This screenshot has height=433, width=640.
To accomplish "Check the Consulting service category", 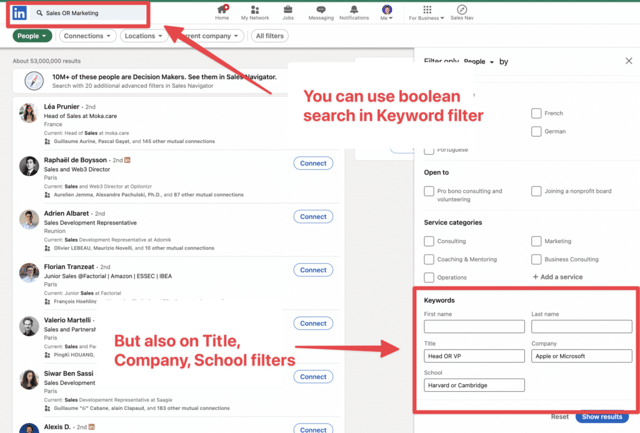I will click(429, 241).
